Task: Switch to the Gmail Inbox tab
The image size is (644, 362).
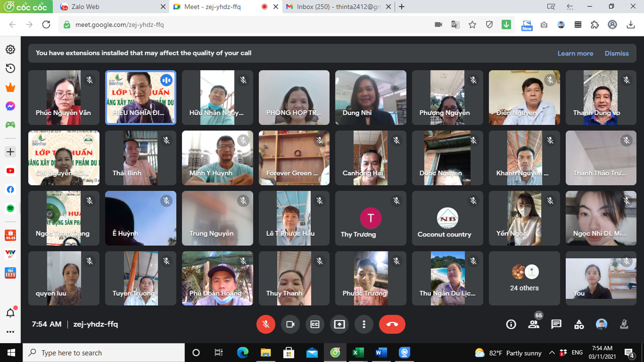Action: click(337, 7)
